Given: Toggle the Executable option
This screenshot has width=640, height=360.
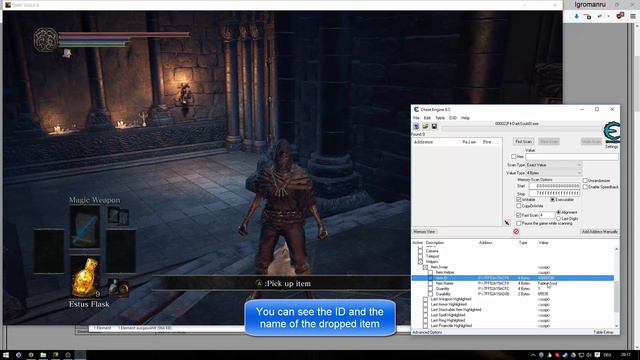Looking at the screenshot, I should [553, 200].
